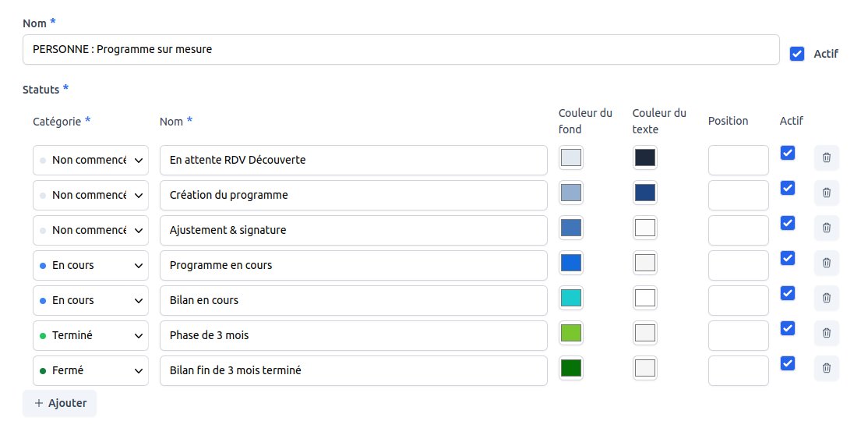
Task: Disable Actif checkbox for 'Programme en cours'
Action: pyautogui.click(x=788, y=258)
